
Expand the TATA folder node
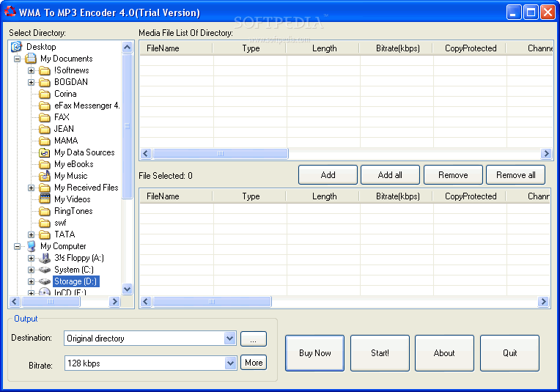[x=31, y=235]
